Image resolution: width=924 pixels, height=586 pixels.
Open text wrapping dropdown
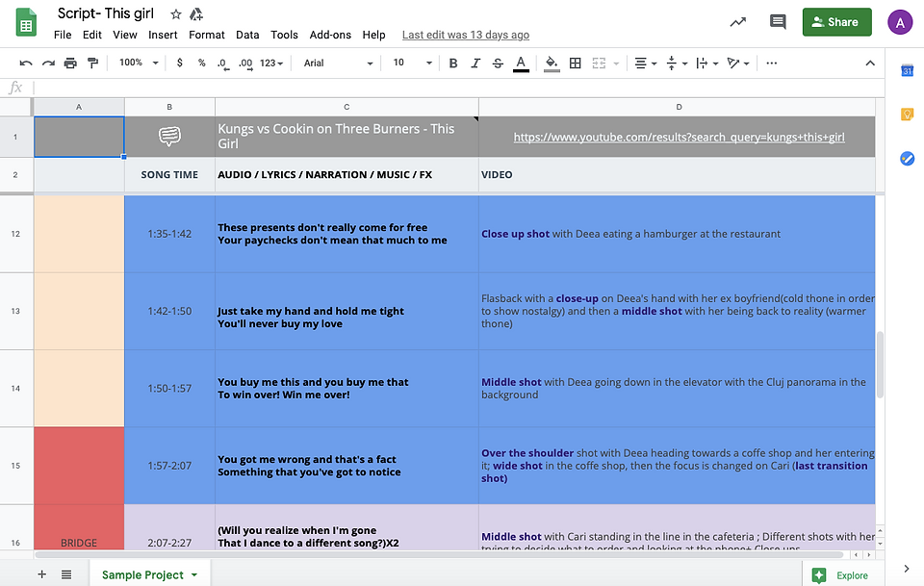tap(706, 63)
